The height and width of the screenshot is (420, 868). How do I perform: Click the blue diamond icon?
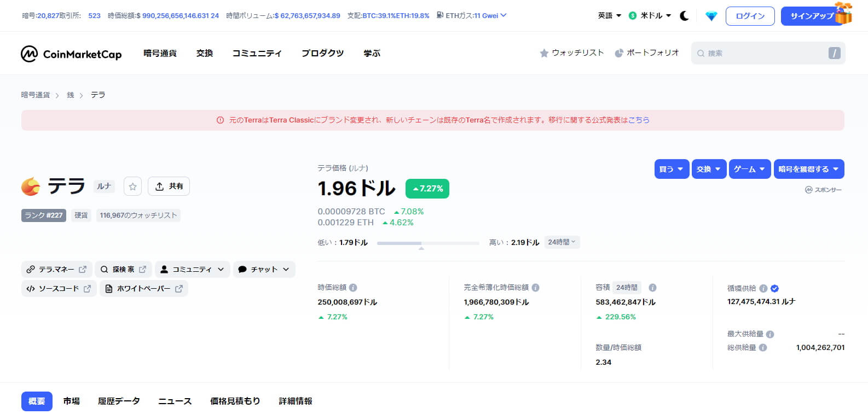coord(711,16)
